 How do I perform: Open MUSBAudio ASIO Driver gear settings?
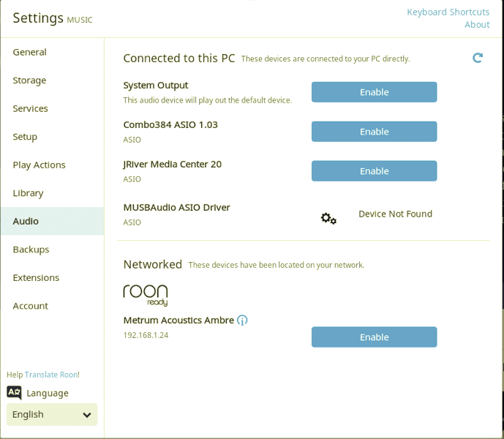click(x=328, y=218)
